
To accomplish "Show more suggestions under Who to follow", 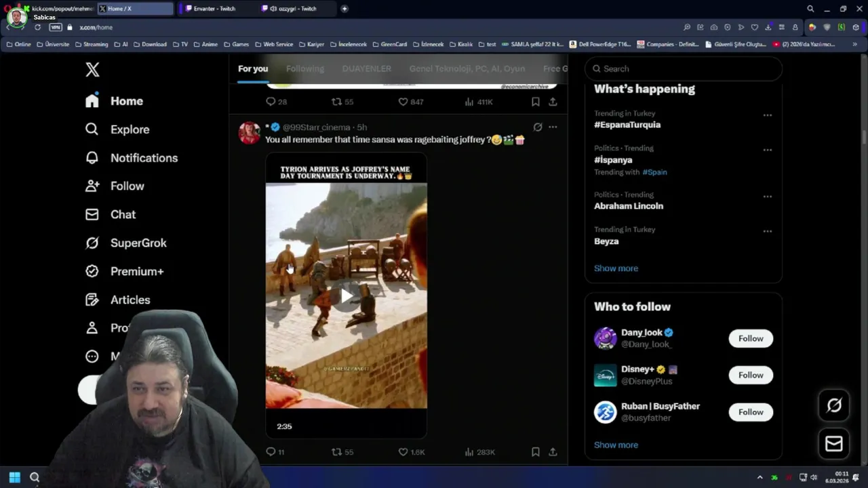I will 616,445.
